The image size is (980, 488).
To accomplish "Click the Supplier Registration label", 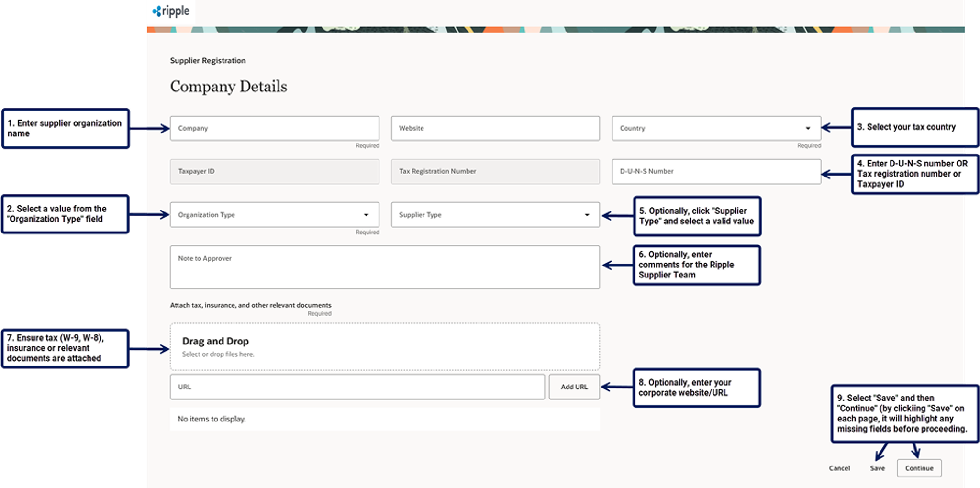I will coord(208,60).
